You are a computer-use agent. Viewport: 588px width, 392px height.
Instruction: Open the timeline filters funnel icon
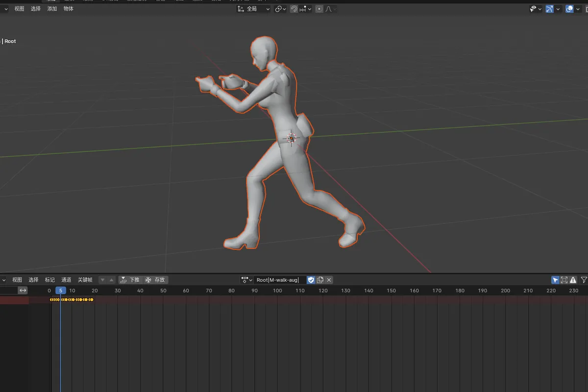pyautogui.click(x=584, y=280)
